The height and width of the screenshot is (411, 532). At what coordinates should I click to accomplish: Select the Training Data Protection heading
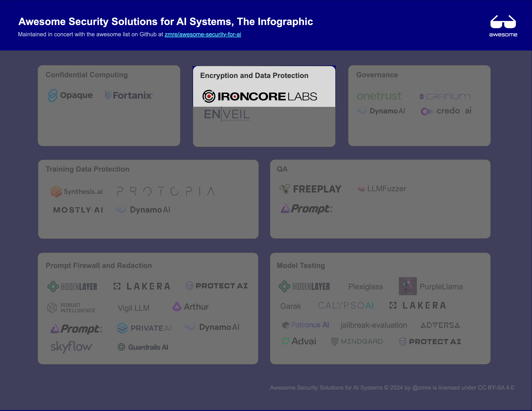pyautogui.click(x=87, y=169)
